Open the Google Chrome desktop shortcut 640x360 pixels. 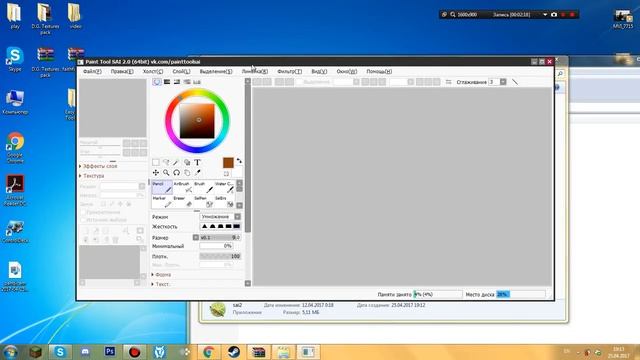[x=15, y=147]
